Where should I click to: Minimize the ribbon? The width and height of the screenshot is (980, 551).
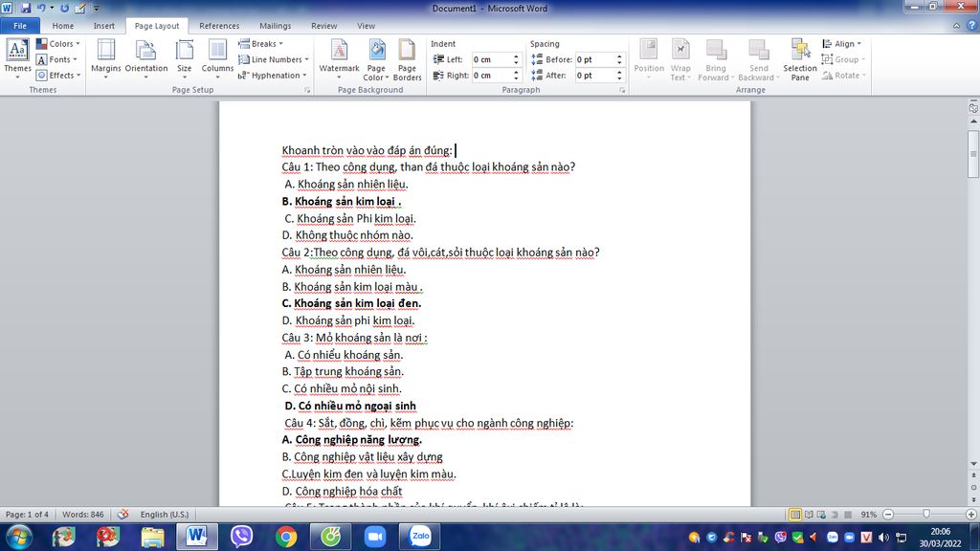point(956,26)
